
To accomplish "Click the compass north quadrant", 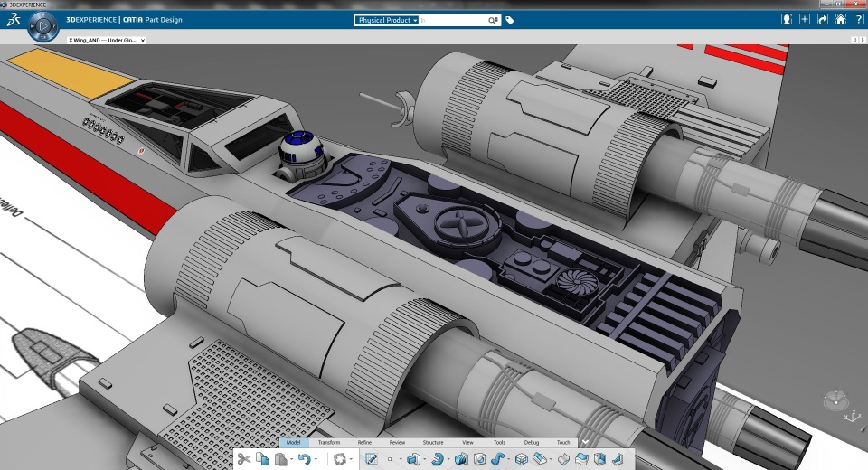I will 43,14.
